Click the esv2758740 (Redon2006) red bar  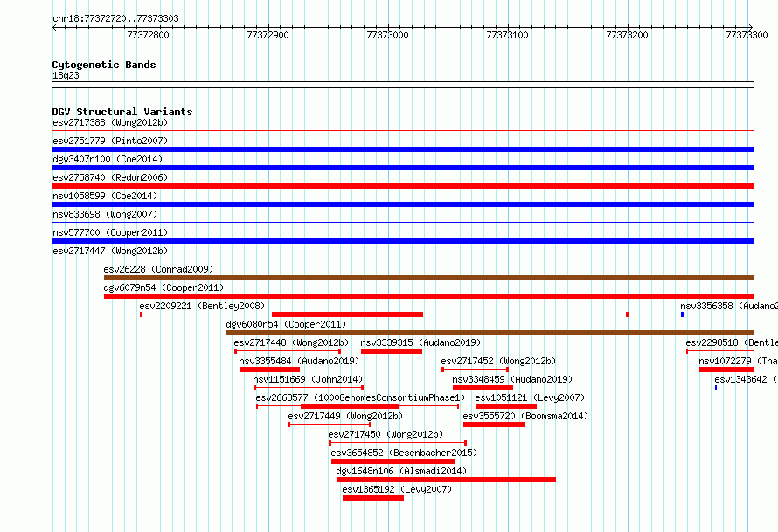(402, 186)
